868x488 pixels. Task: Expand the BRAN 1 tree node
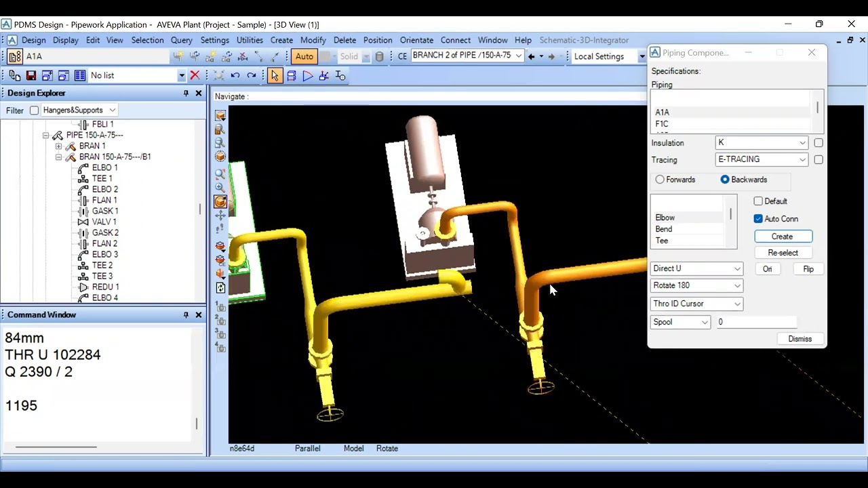[x=58, y=146]
